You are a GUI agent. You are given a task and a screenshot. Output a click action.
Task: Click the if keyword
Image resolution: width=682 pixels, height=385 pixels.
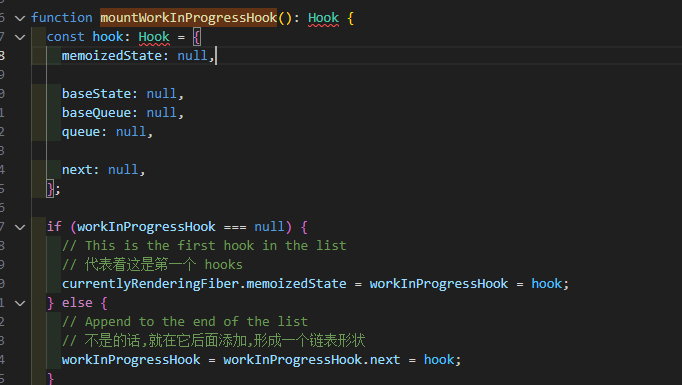[x=54, y=227]
